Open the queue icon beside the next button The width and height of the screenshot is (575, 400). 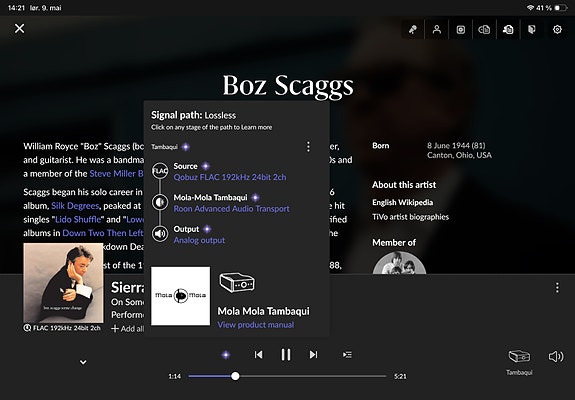pyautogui.click(x=347, y=355)
